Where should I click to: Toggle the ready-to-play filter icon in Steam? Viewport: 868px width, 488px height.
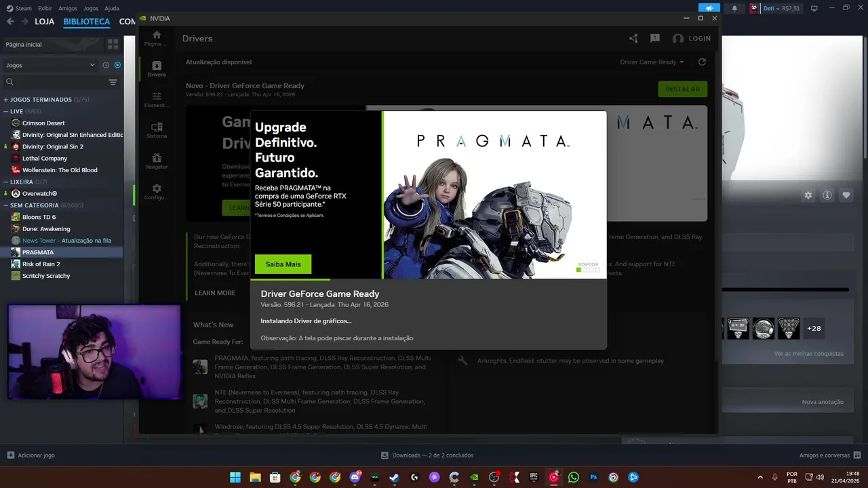(x=117, y=65)
